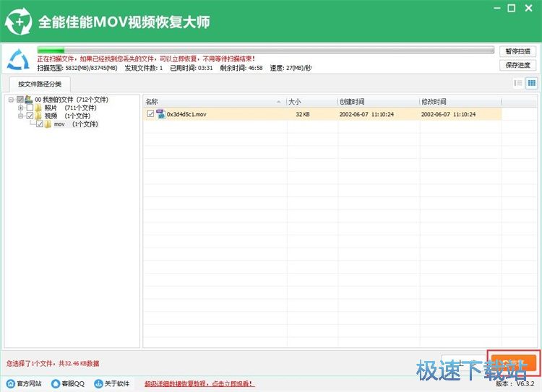
Task: Click the orange recover button
Action: pos(514,363)
